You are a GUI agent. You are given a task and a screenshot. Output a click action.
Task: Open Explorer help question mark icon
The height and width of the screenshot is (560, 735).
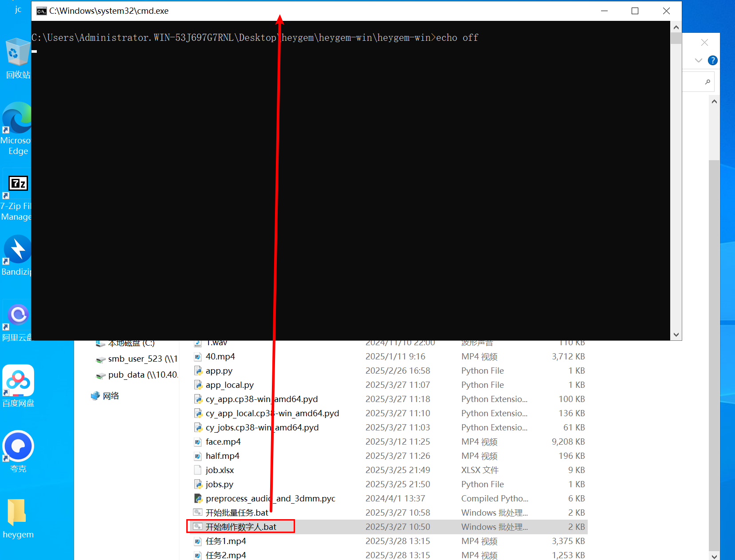coord(712,60)
